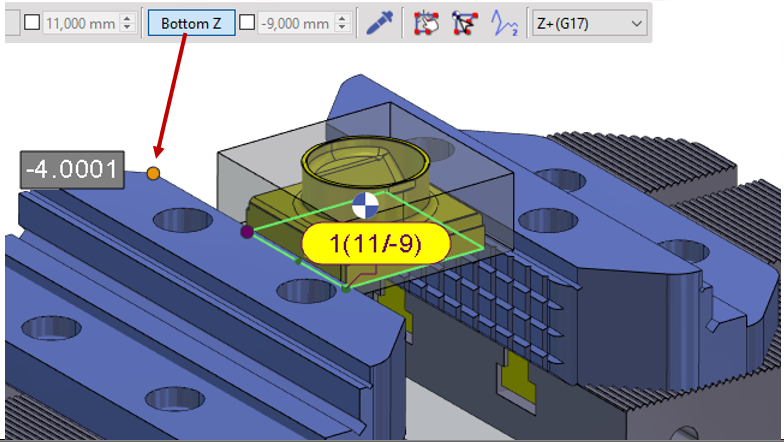The width and height of the screenshot is (784, 442).
Task: Click the -4.0001 value tooltip
Action: (x=72, y=169)
